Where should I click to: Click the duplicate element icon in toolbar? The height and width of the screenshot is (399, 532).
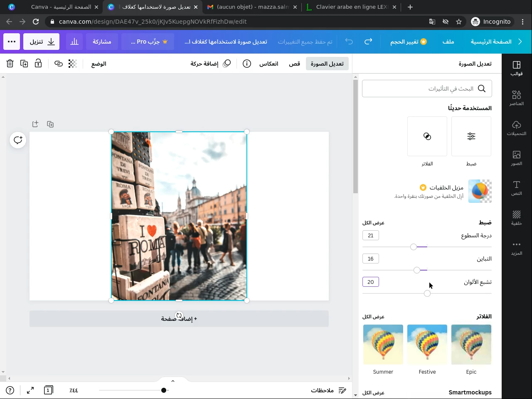pyautogui.click(x=24, y=64)
